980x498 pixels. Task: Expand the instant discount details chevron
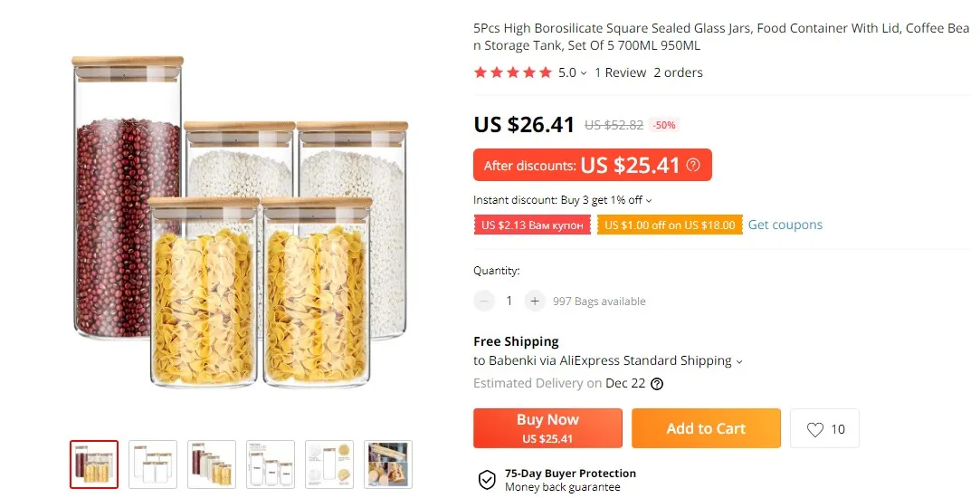(649, 201)
